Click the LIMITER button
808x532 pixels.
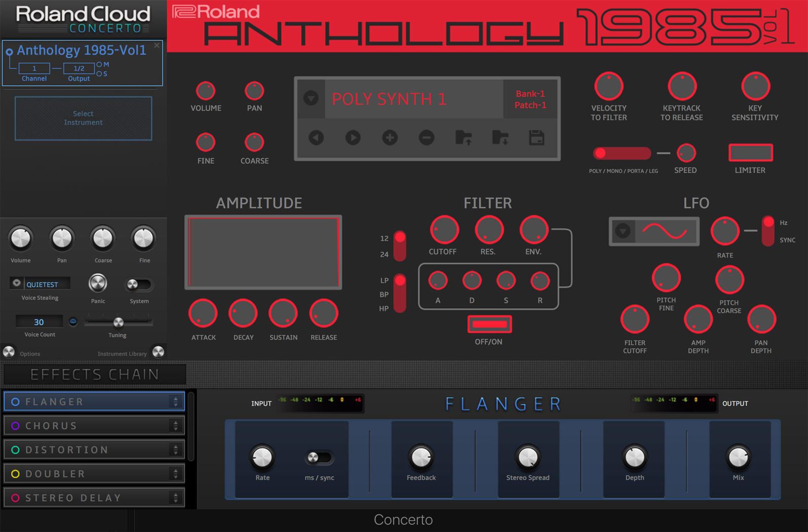[750, 153]
